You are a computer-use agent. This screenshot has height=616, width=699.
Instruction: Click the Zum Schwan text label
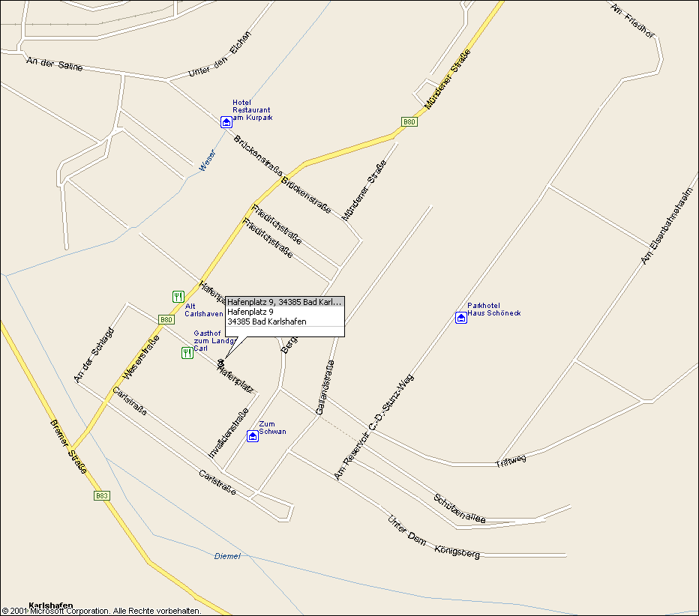(x=272, y=428)
